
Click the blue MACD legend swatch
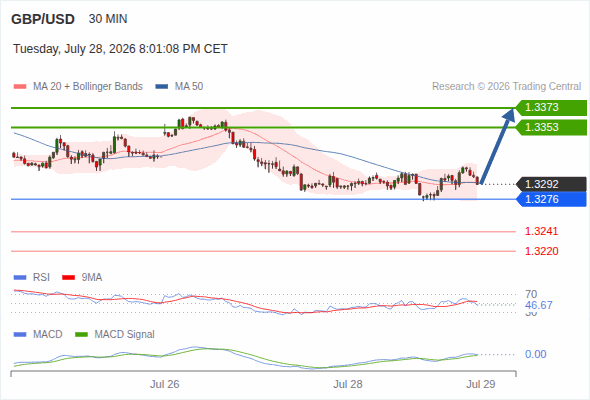coord(20,335)
